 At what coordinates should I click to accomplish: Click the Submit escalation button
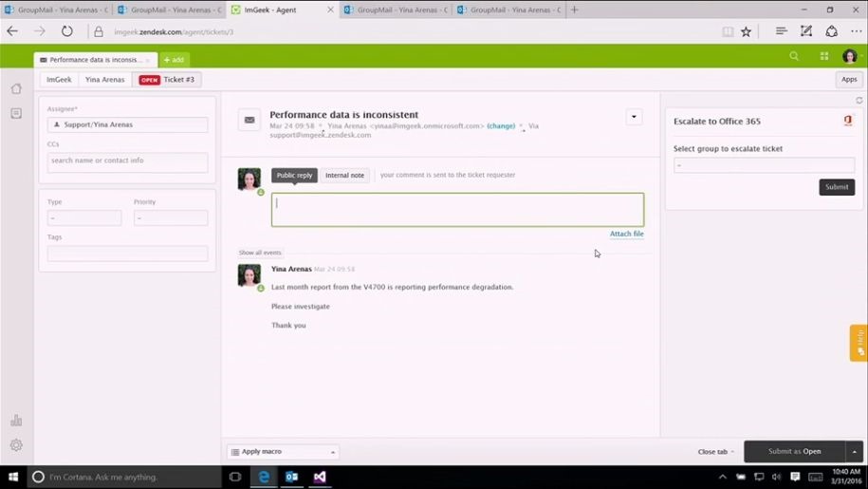(837, 187)
